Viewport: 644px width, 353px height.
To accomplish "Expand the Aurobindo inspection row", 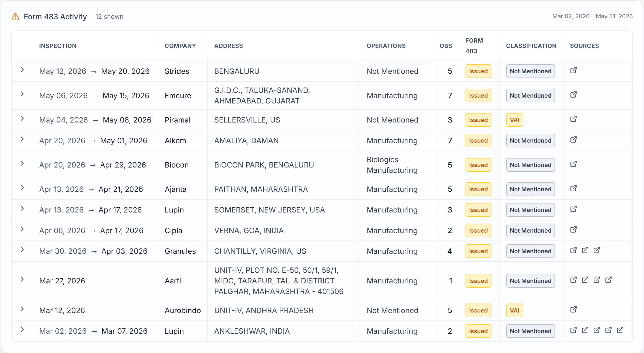I will pos(22,309).
